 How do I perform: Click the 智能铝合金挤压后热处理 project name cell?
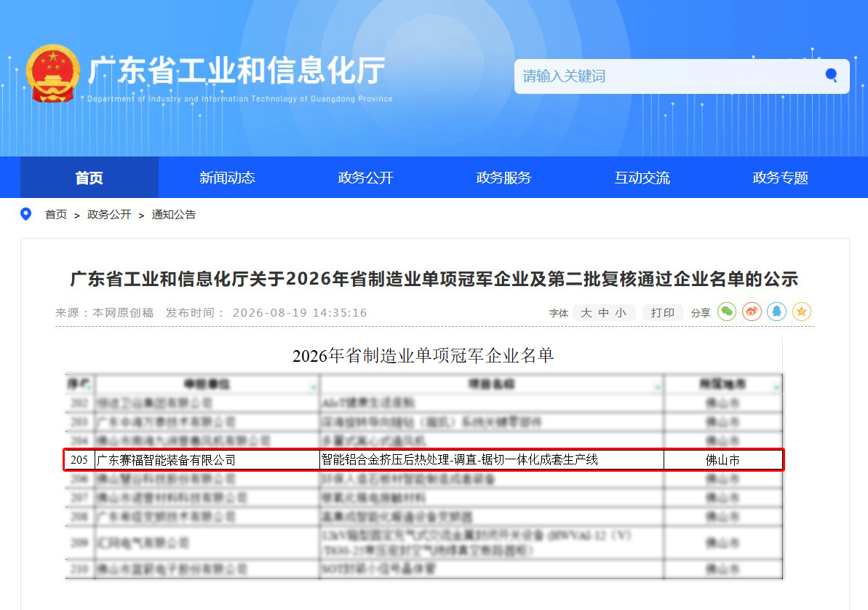click(492, 460)
